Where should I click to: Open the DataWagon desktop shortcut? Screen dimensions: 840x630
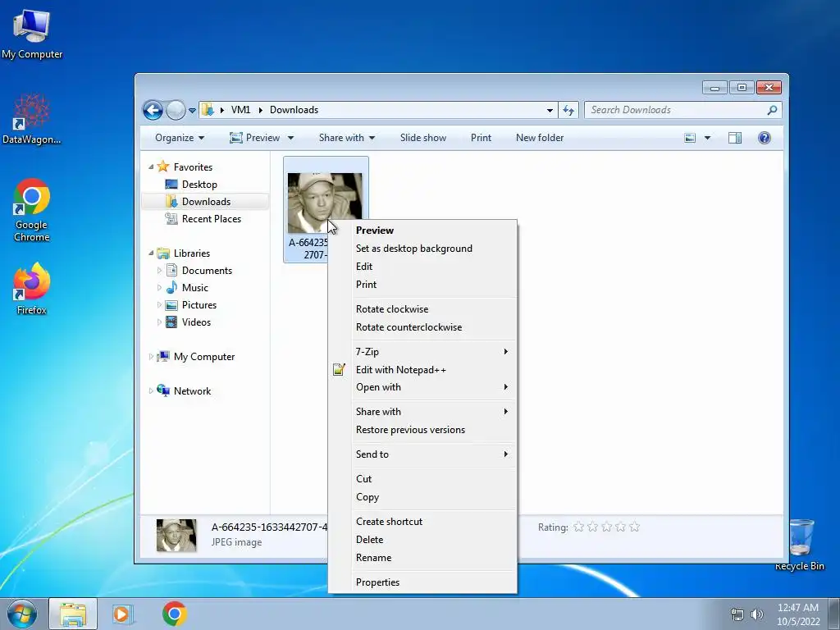click(32, 119)
